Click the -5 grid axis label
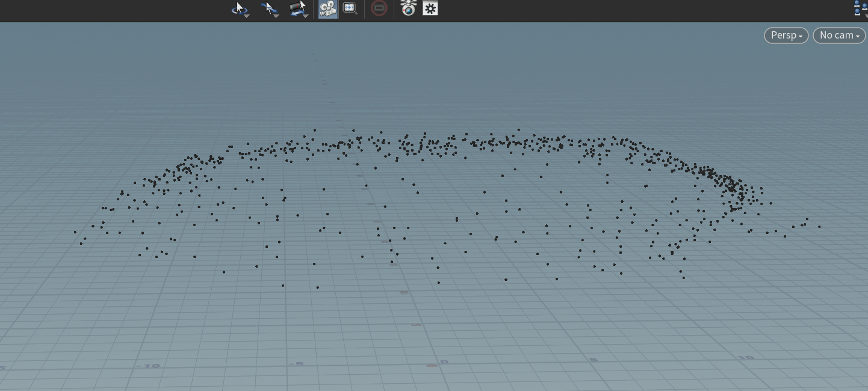Image resolution: width=868 pixels, height=391 pixels. click(296, 363)
